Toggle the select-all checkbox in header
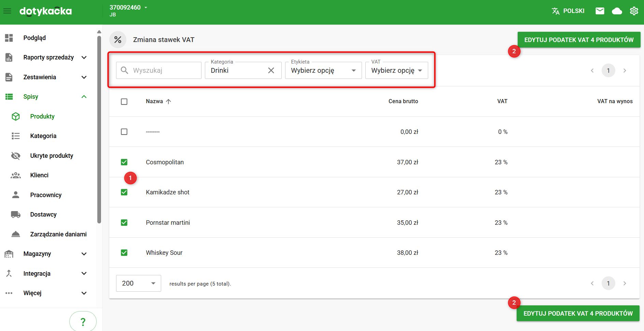The image size is (644, 331). coord(124,102)
